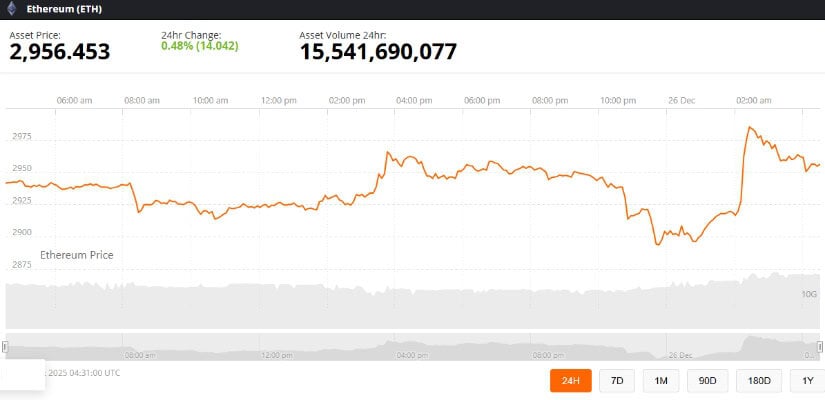Click the 24hr asset volume figure
825x400 pixels.
point(378,52)
